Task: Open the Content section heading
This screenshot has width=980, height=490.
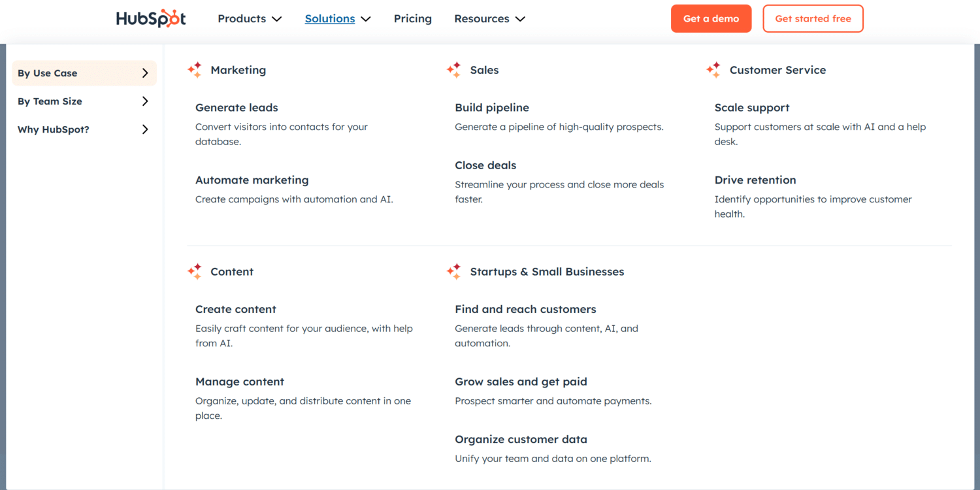Action: [x=232, y=272]
